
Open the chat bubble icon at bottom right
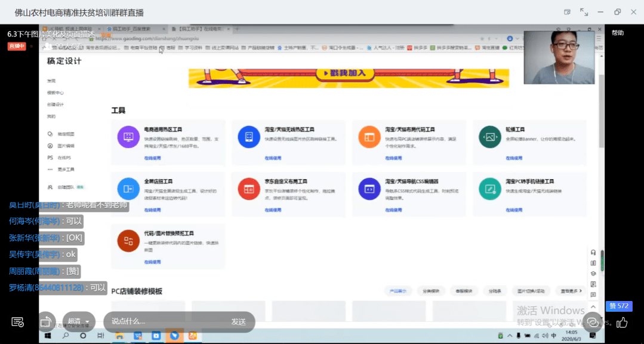pos(592,322)
